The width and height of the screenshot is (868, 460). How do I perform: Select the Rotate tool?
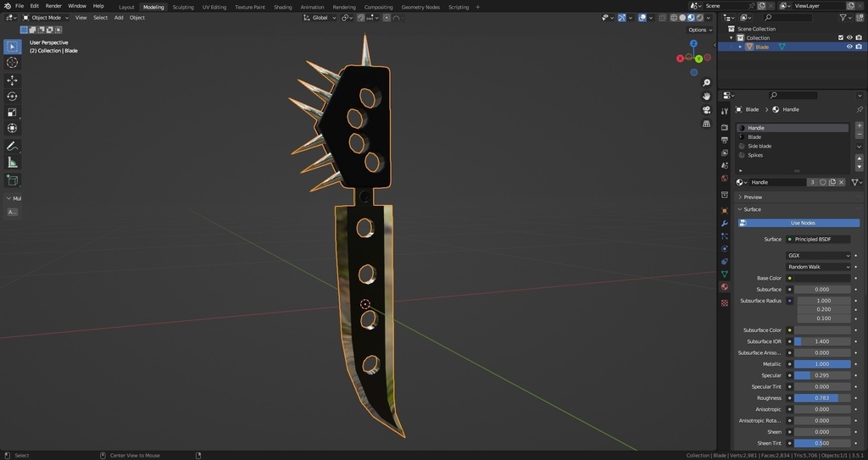tap(12, 97)
